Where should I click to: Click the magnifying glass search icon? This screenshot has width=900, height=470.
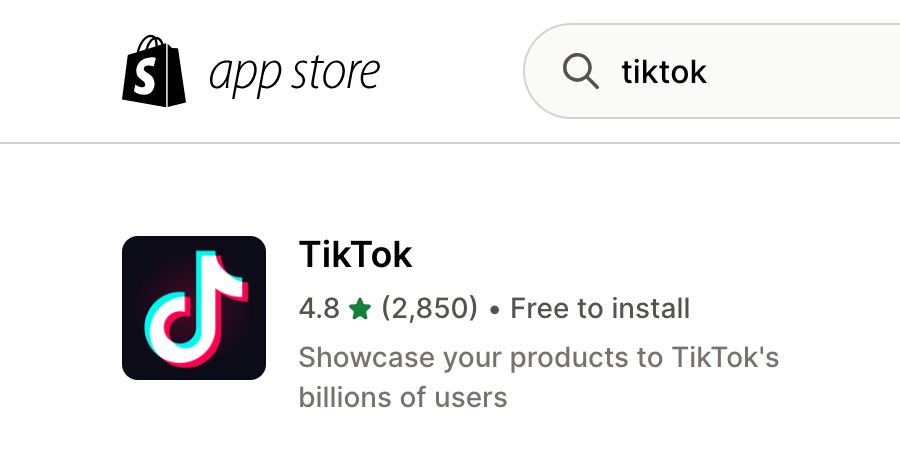coord(580,71)
